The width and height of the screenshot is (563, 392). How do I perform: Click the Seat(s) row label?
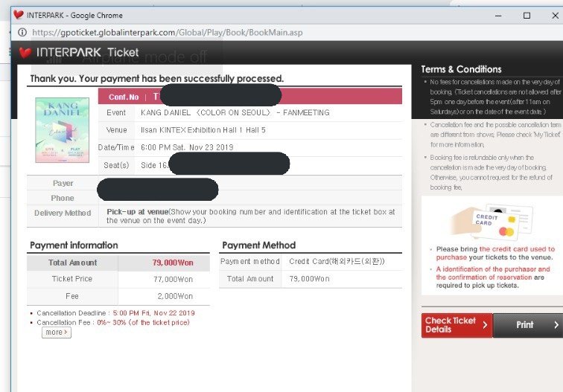pos(116,165)
